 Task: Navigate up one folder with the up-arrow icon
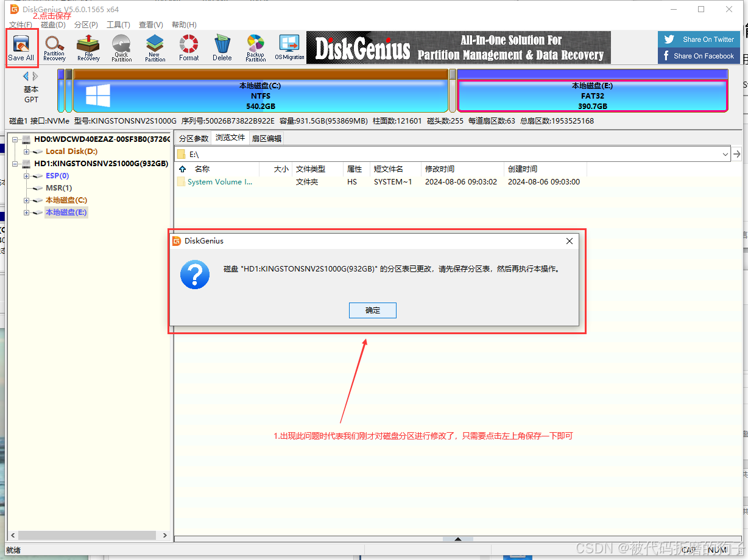click(x=183, y=169)
